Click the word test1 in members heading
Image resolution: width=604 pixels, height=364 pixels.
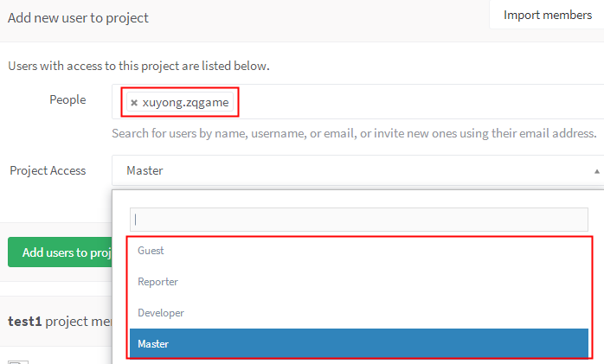pos(24,322)
